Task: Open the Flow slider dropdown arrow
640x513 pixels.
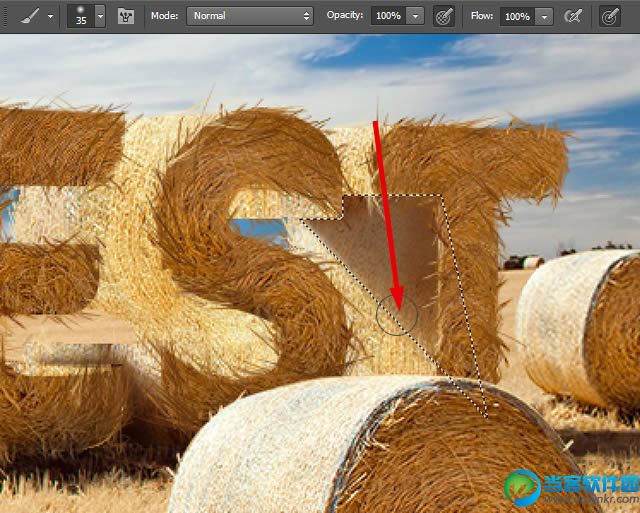Action: (544, 16)
